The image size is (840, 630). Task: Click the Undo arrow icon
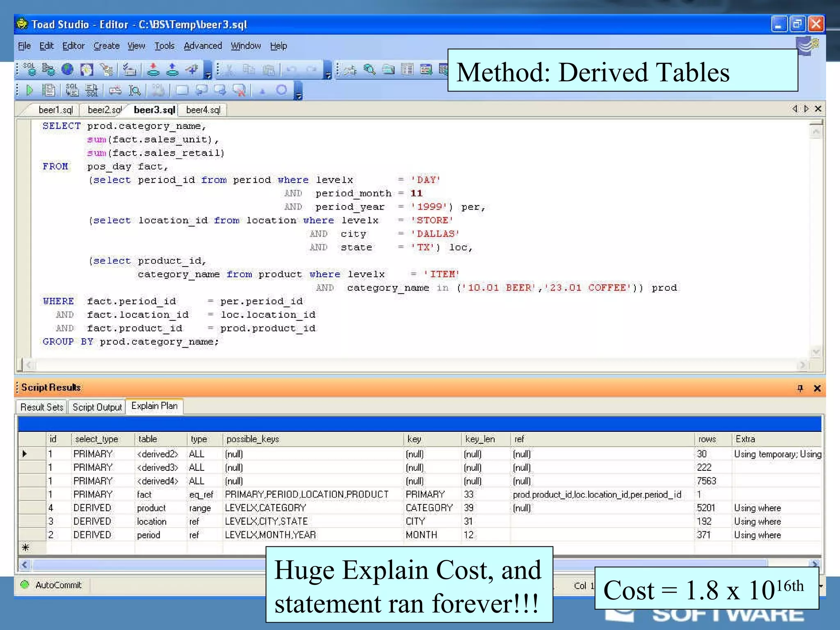(x=291, y=70)
